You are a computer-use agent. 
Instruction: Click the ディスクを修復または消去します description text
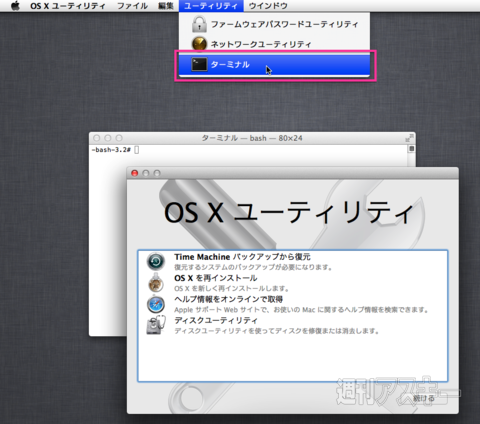coord(277,331)
